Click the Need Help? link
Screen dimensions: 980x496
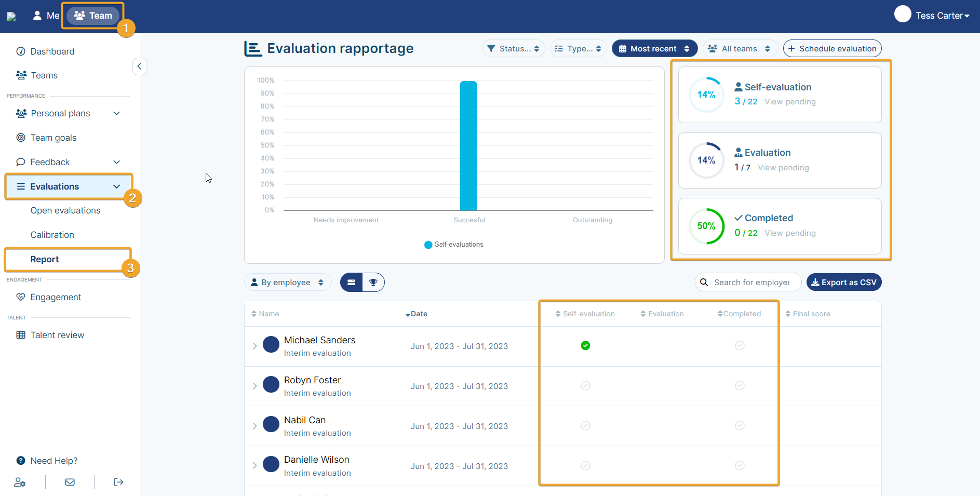coord(47,461)
